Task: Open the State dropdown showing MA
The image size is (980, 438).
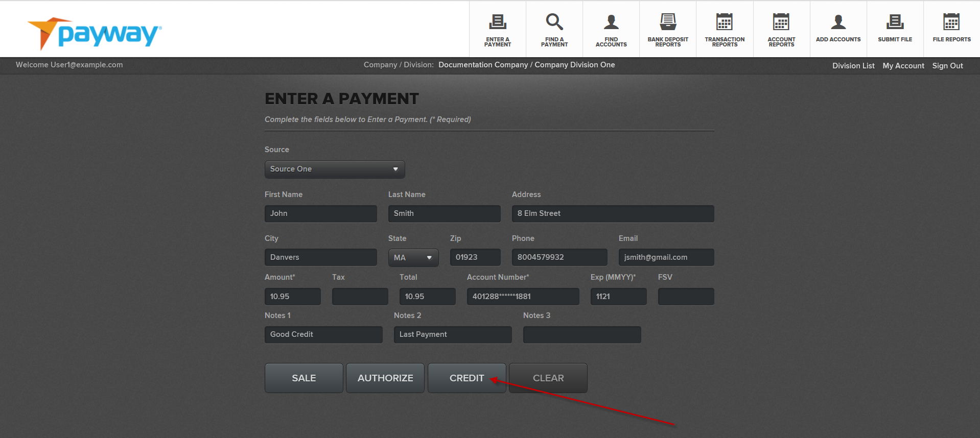Action: pos(413,258)
